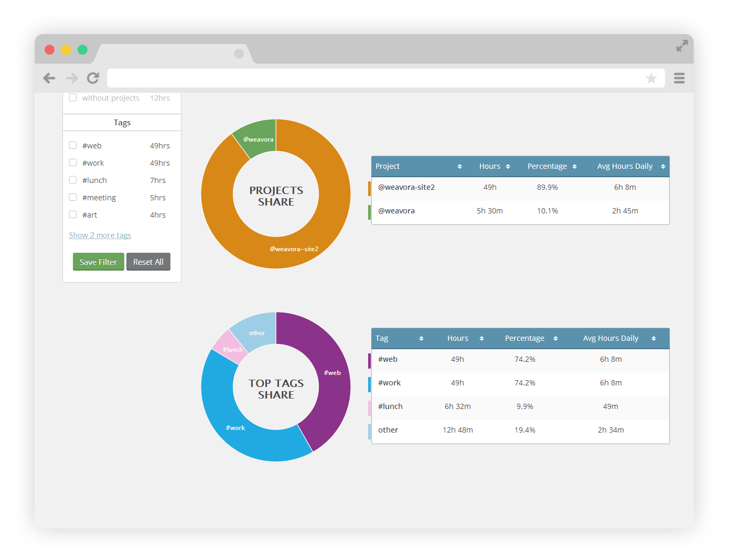729x560 pixels.
Task: Enable the #web tag checkbox
Action: [x=73, y=145]
